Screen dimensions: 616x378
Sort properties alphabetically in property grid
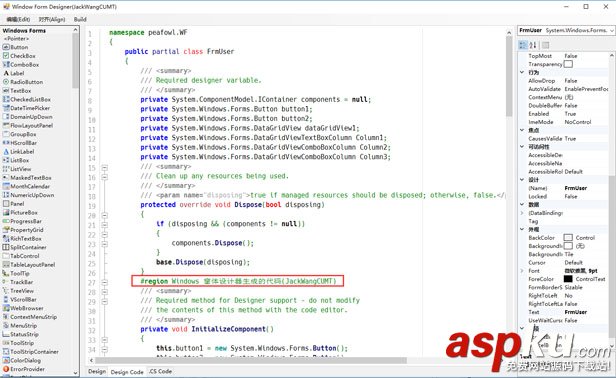point(533,45)
